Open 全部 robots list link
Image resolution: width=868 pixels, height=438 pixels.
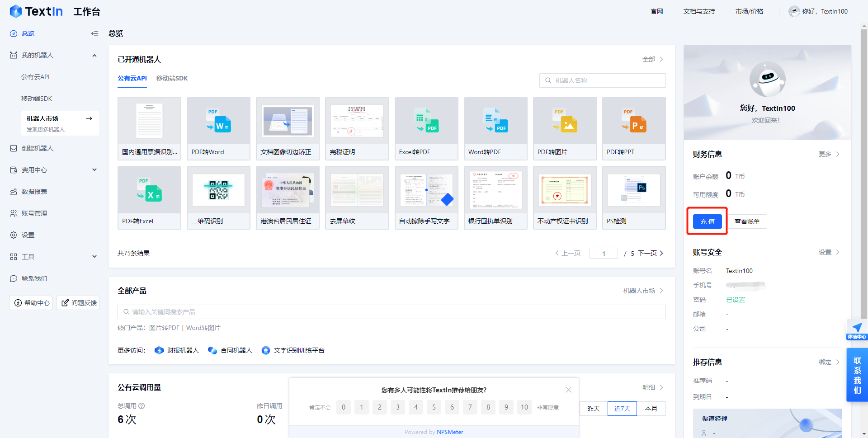[x=653, y=59]
